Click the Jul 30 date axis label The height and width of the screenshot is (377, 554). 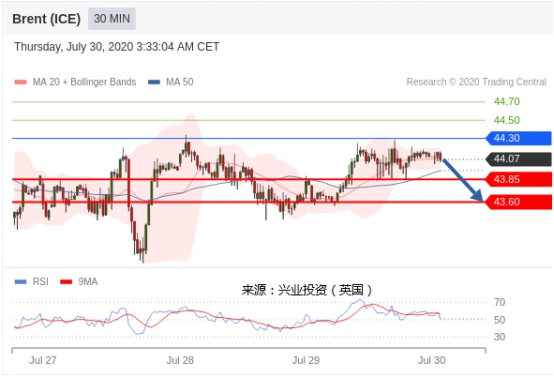coord(431,360)
